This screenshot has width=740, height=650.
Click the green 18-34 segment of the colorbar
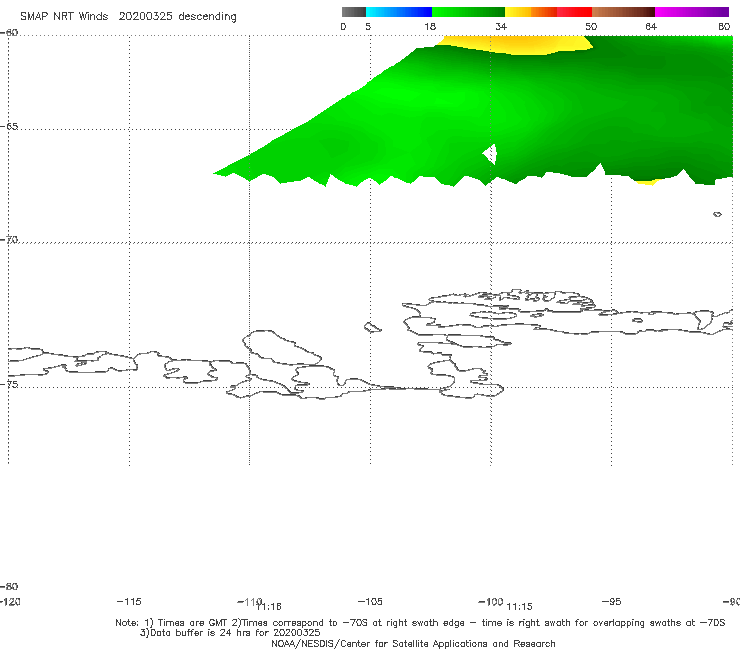468,12
